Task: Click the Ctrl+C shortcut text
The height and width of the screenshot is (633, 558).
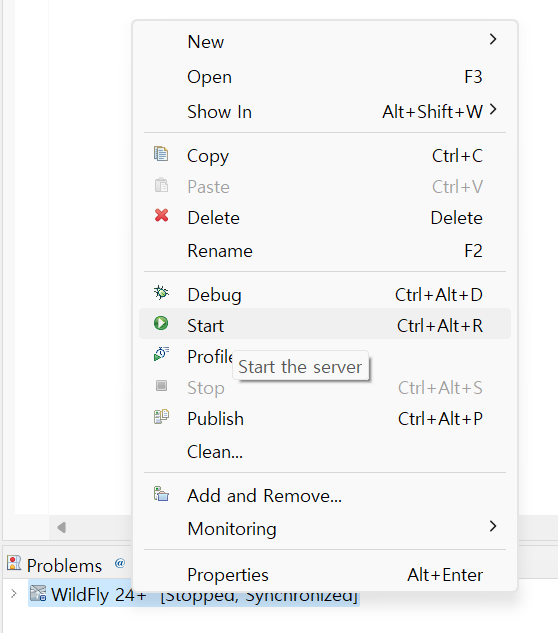Action: click(457, 156)
